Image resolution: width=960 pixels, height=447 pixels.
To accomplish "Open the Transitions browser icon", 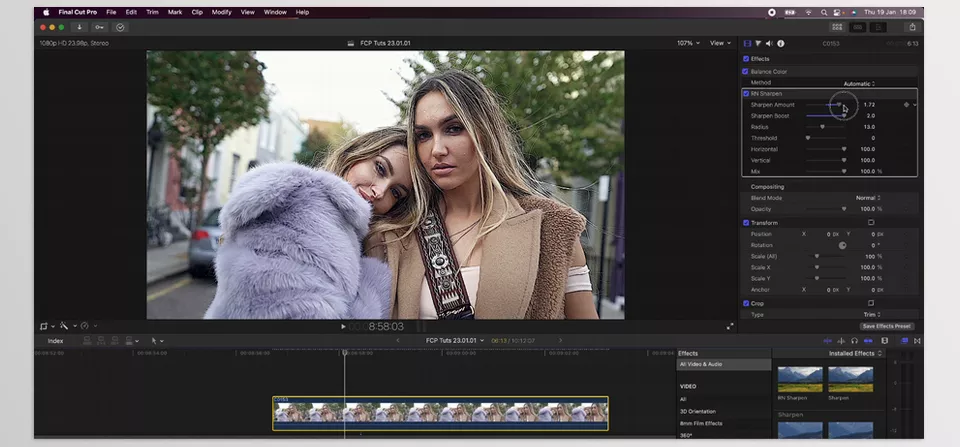I will (x=917, y=340).
